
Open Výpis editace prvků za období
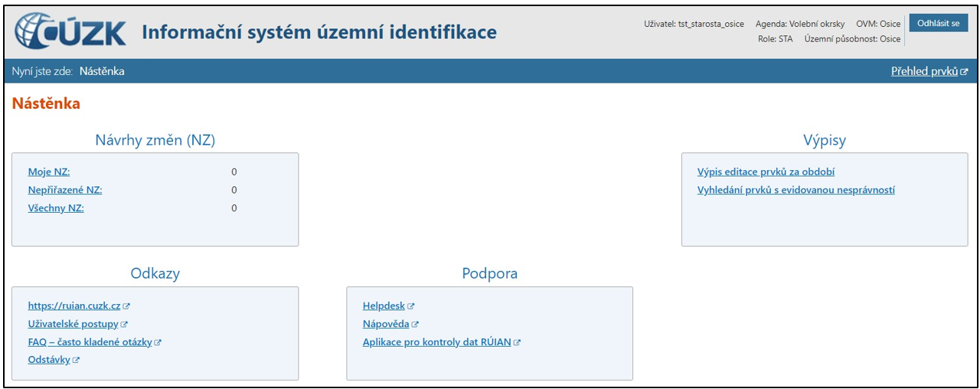[x=766, y=172]
